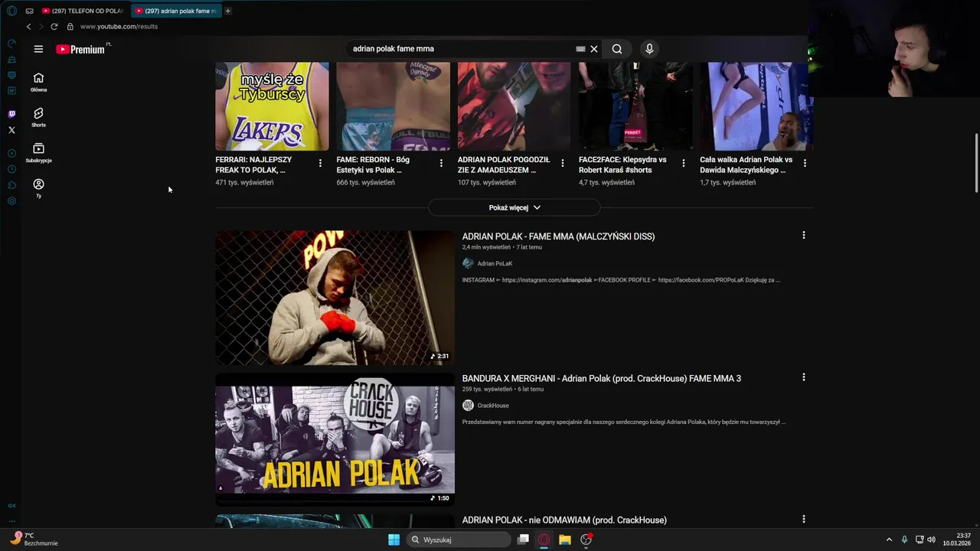980x551 pixels.
Task: Open options for FERRARI: NAJLEPSZY FREAK short
Action: click(x=320, y=163)
